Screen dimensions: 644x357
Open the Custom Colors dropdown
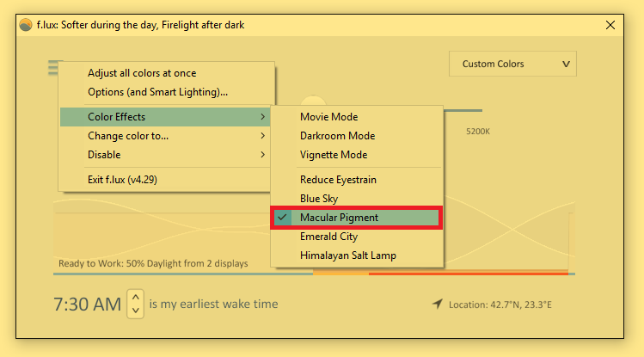coord(512,64)
